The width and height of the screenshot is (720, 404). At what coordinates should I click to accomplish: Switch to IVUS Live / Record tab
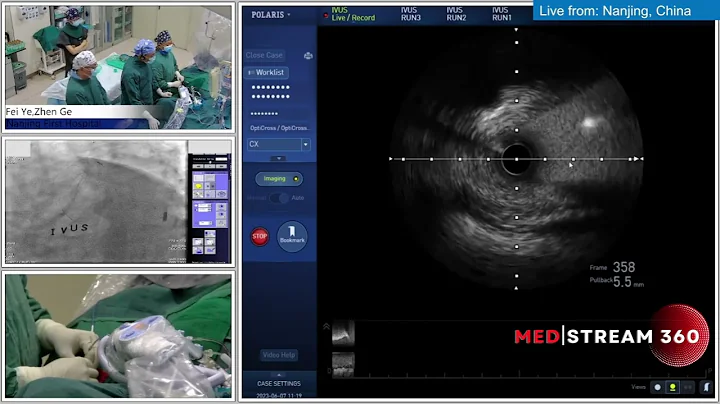[353, 14]
